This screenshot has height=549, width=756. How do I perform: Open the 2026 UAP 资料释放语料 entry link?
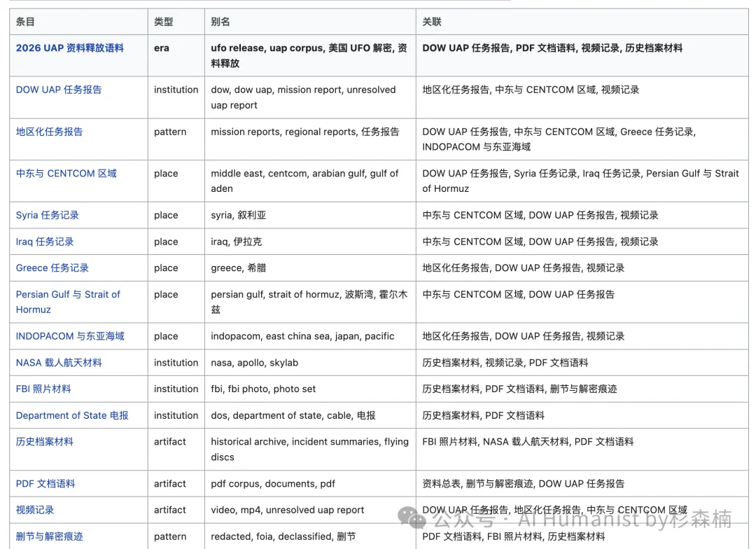click(x=70, y=48)
